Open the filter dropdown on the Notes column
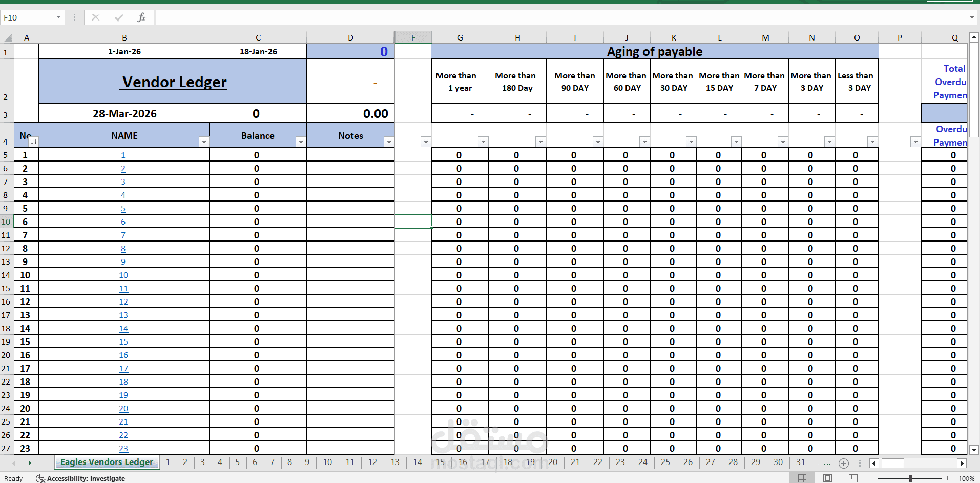The height and width of the screenshot is (483, 980). (x=389, y=142)
